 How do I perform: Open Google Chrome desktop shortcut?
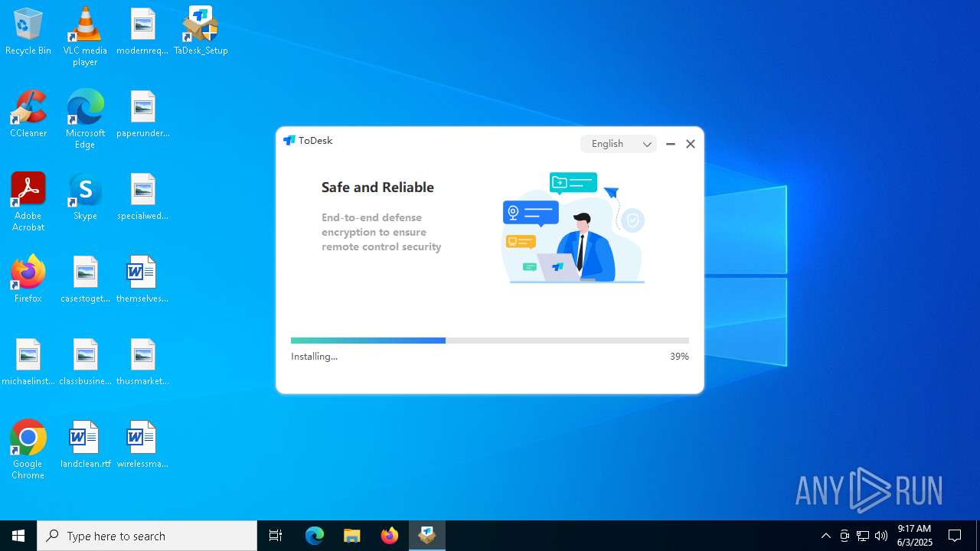coord(28,450)
